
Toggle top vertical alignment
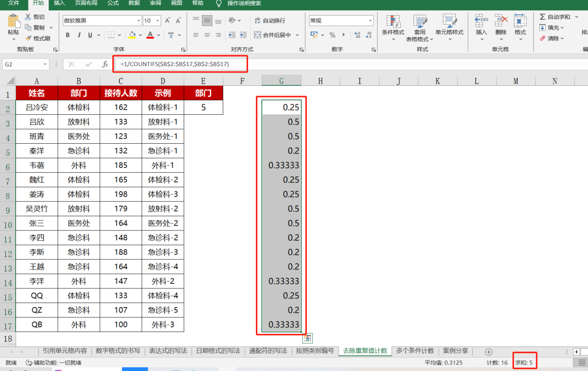click(x=196, y=20)
